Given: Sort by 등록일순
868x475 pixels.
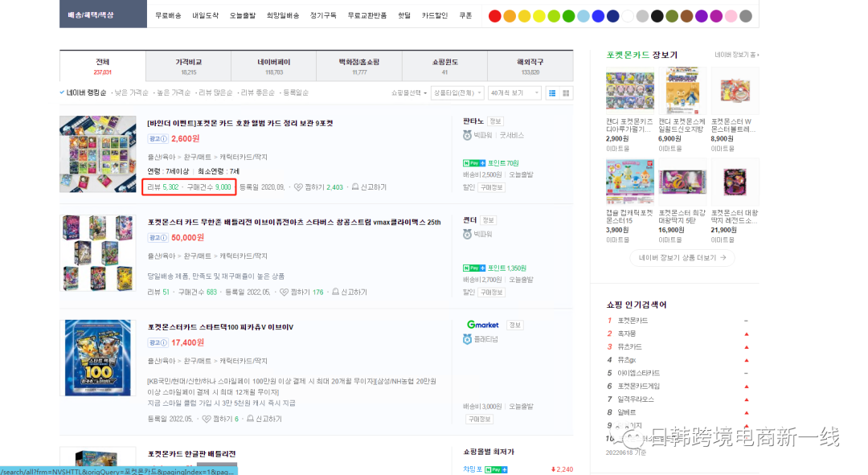Looking at the screenshot, I should click(296, 92).
